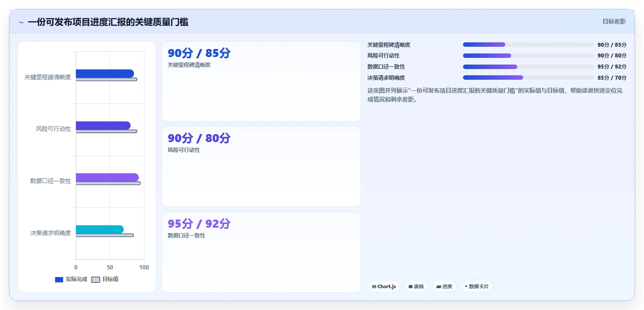Click the gray 目标值 legend swatch
Viewport: 644px width, 310px height.
(x=95, y=280)
